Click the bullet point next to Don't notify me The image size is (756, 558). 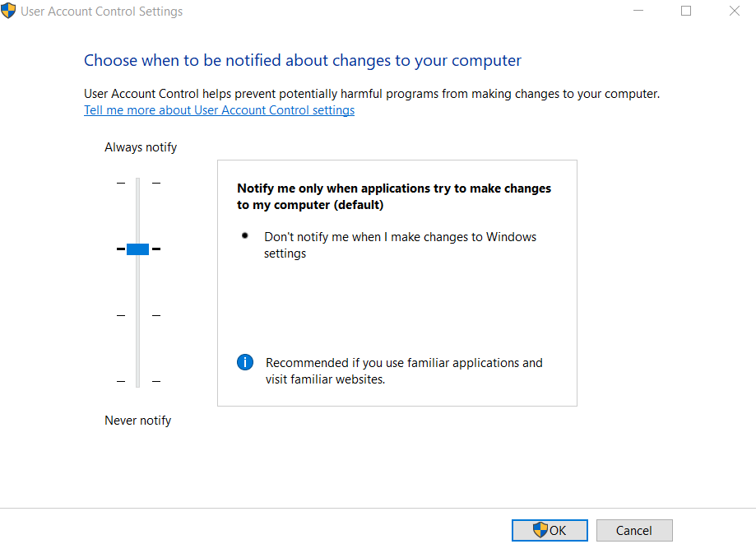click(x=244, y=235)
